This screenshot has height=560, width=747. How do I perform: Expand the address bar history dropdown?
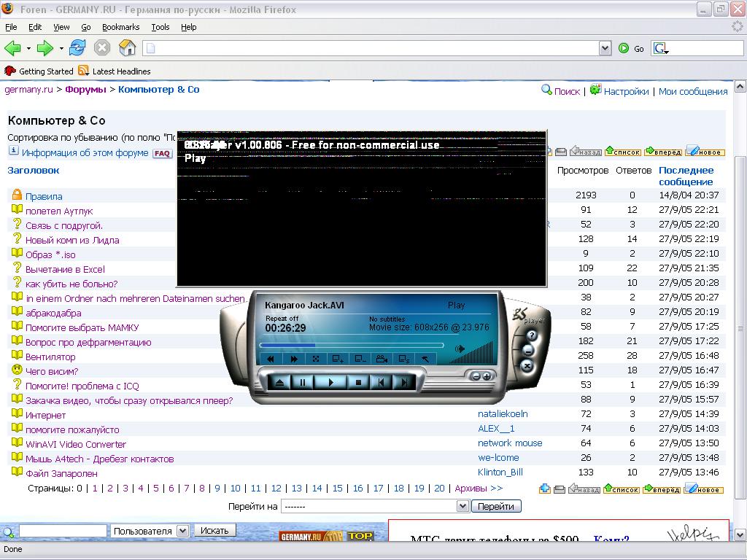605,48
